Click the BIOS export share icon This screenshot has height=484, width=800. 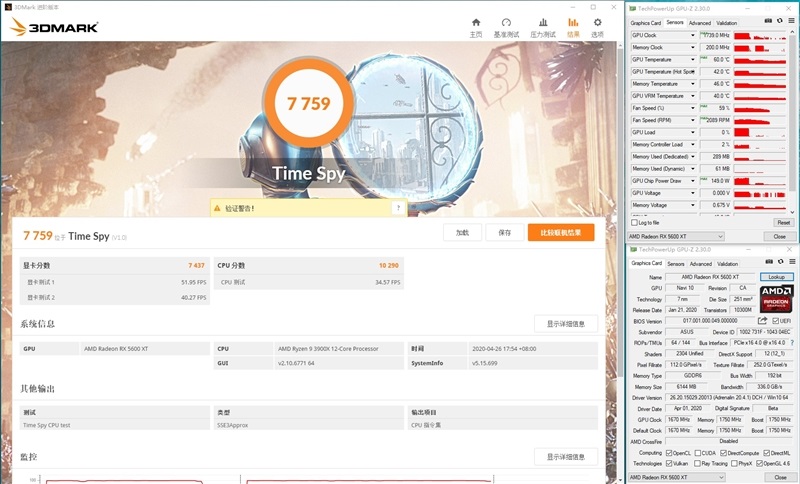pos(762,320)
